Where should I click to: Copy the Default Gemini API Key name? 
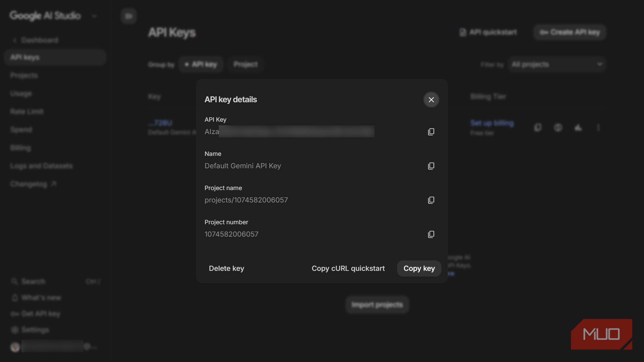(x=431, y=166)
